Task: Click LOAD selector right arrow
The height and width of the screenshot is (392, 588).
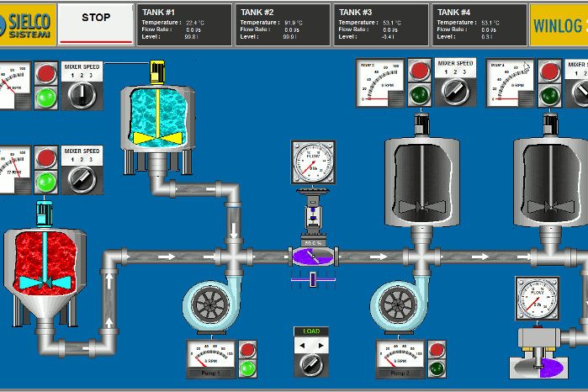Action: point(319,344)
